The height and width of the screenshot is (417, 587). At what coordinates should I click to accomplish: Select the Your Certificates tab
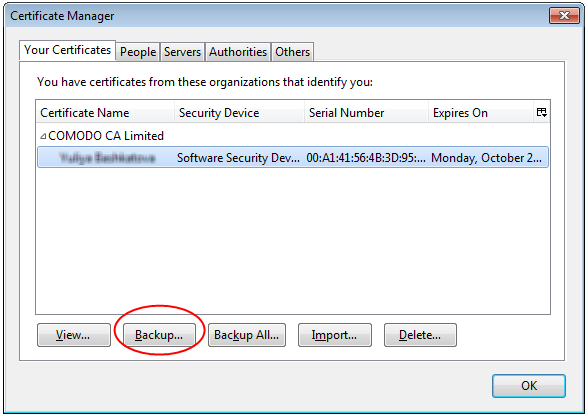[x=67, y=50]
